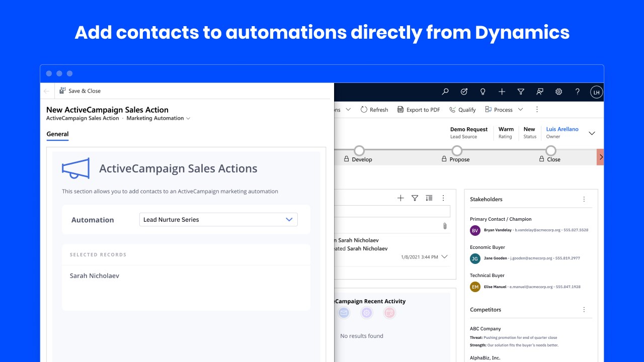Image resolution: width=644 pixels, height=362 pixels.
Task: Select the Develop stage circle
Action: (359, 150)
